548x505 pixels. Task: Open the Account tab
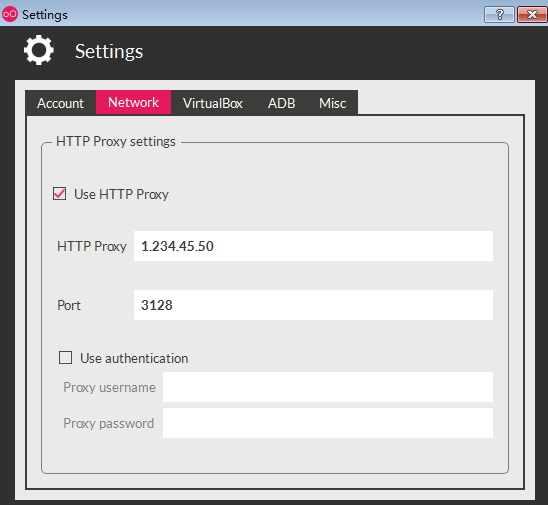[x=61, y=103]
